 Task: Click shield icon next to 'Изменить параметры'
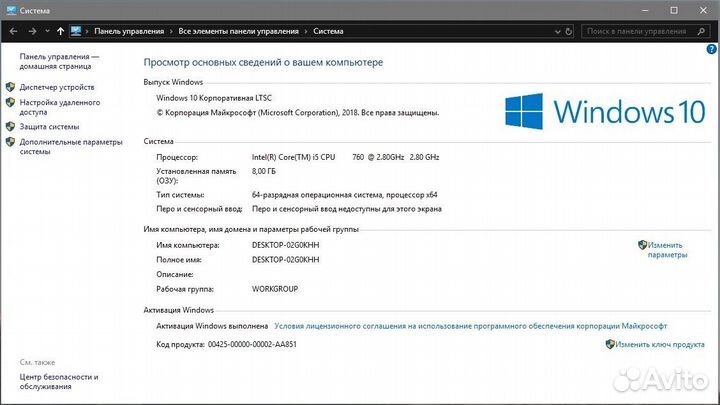click(x=642, y=245)
